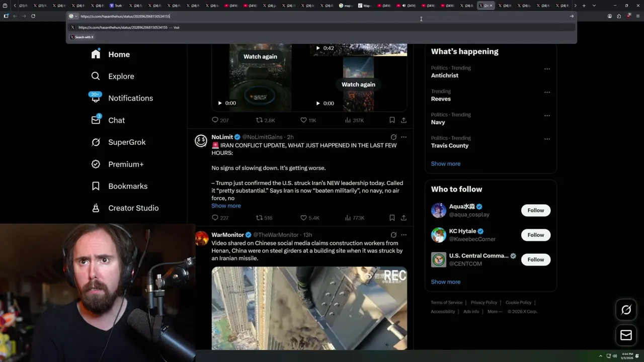This screenshot has height=362, width=644.
Task: Open more options on WarMonitor post
Action: [x=404, y=235]
